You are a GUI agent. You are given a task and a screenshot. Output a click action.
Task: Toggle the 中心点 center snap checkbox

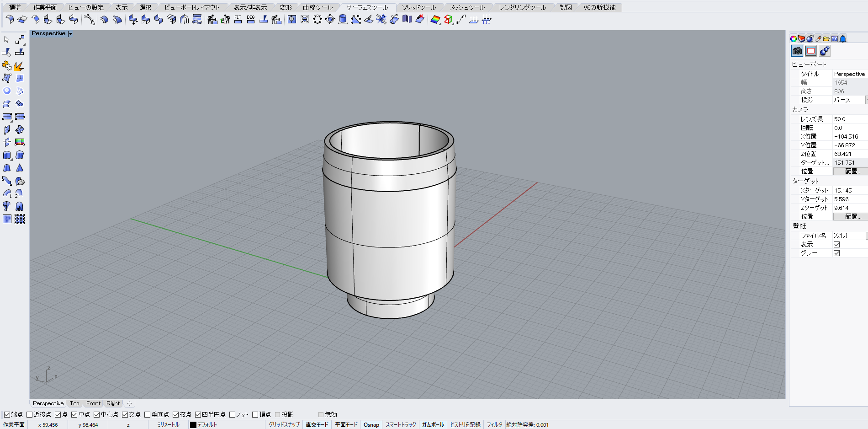tap(97, 414)
